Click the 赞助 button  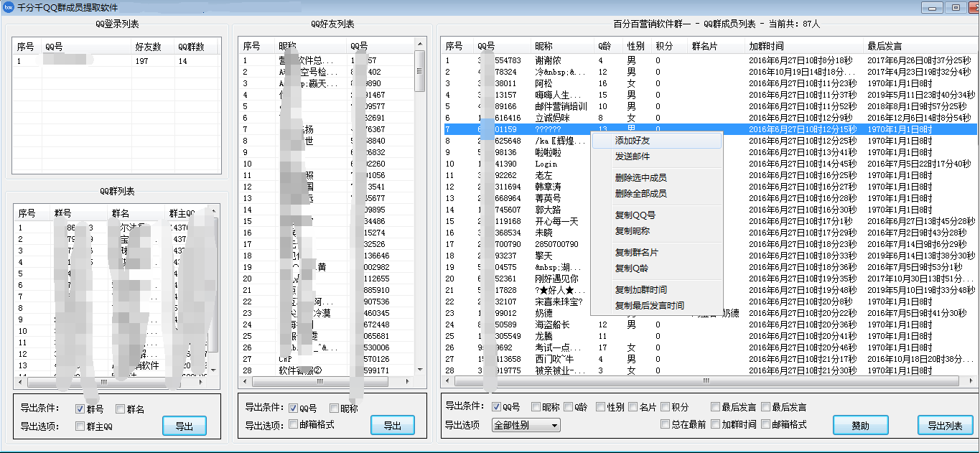tap(859, 425)
